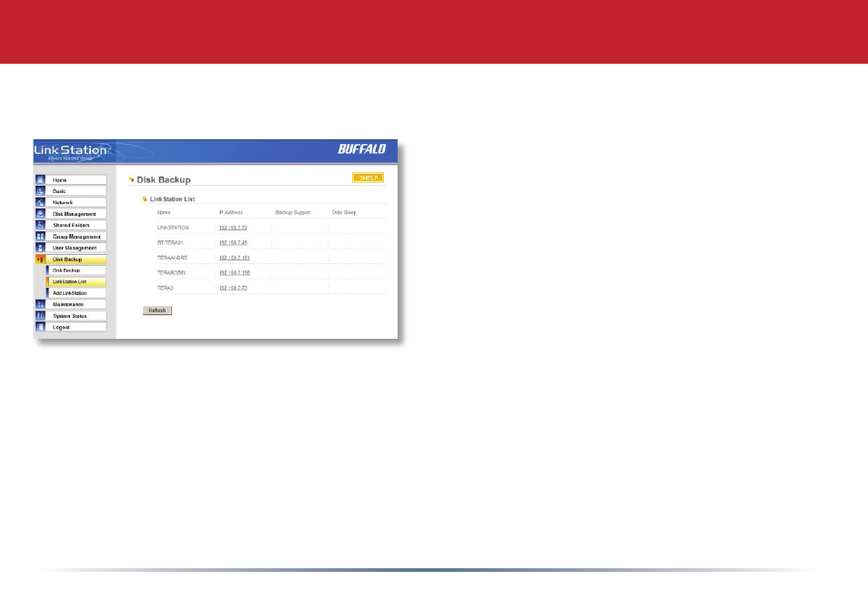Click the Name column header
This screenshot has height=601, width=868.
point(164,213)
